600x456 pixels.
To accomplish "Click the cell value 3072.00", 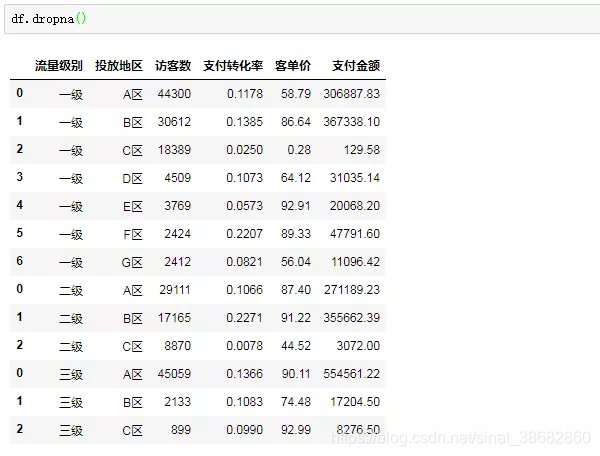I will click(x=359, y=346).
